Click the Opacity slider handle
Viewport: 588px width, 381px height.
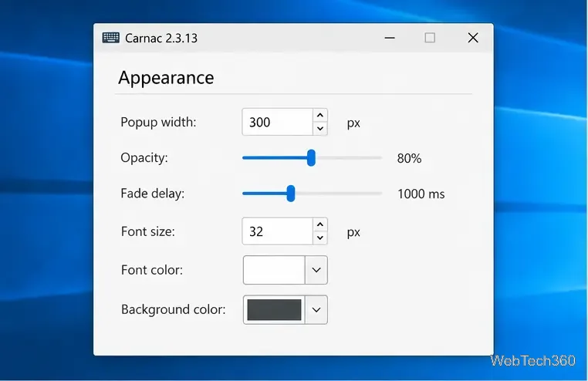(311, 157)
